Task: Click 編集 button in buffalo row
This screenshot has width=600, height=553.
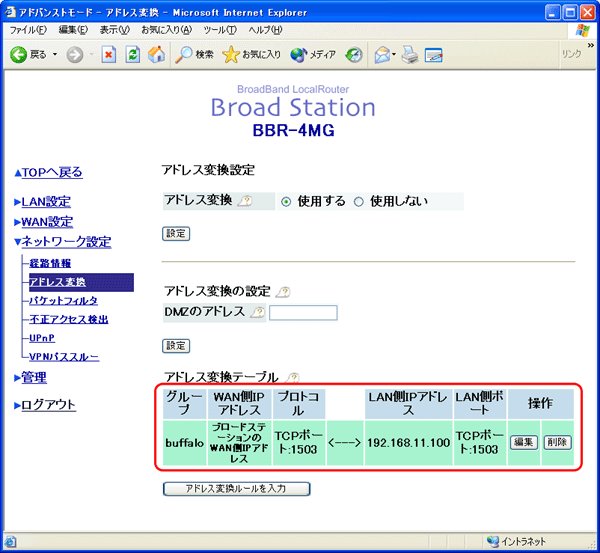Action: click(x=524, y=442)
